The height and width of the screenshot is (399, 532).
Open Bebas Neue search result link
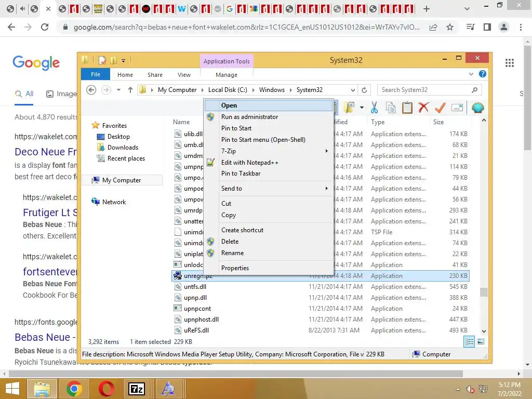[46, 337]
